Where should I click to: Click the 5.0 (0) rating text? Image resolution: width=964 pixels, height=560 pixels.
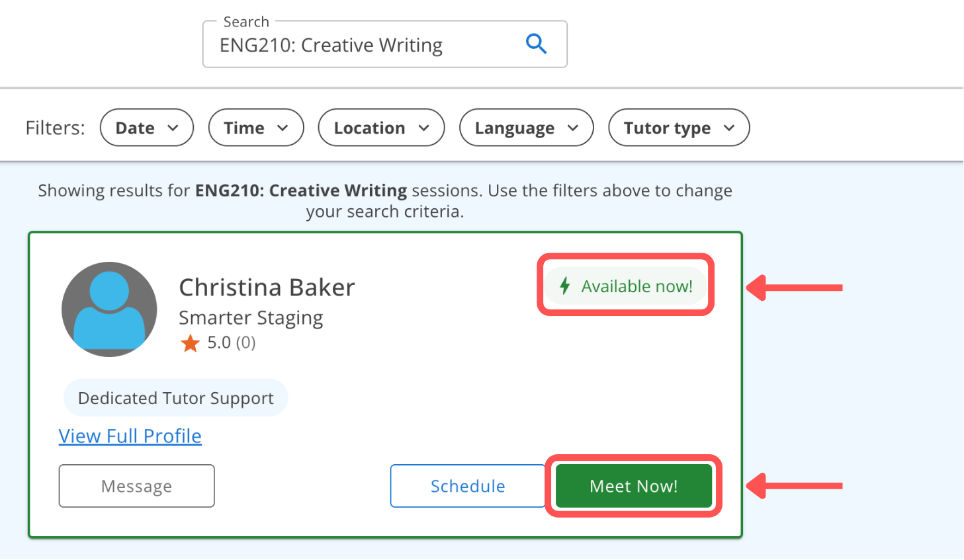tap(232, 342)
